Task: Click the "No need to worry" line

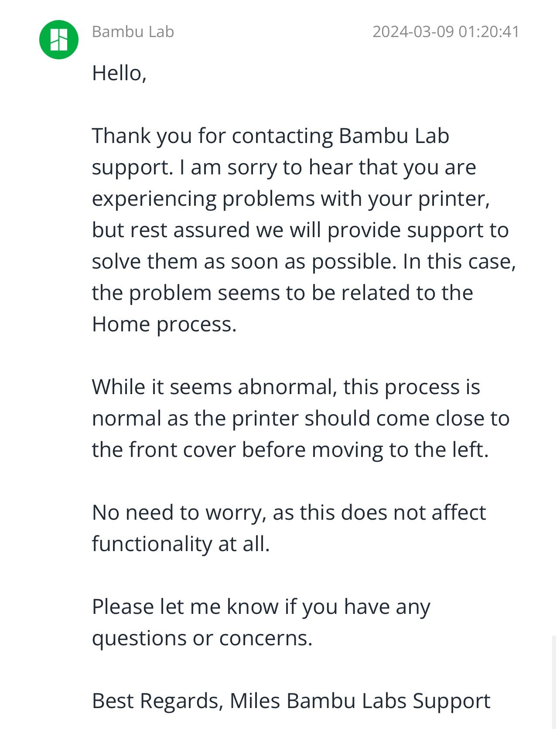Action: (x=289, y=513)
